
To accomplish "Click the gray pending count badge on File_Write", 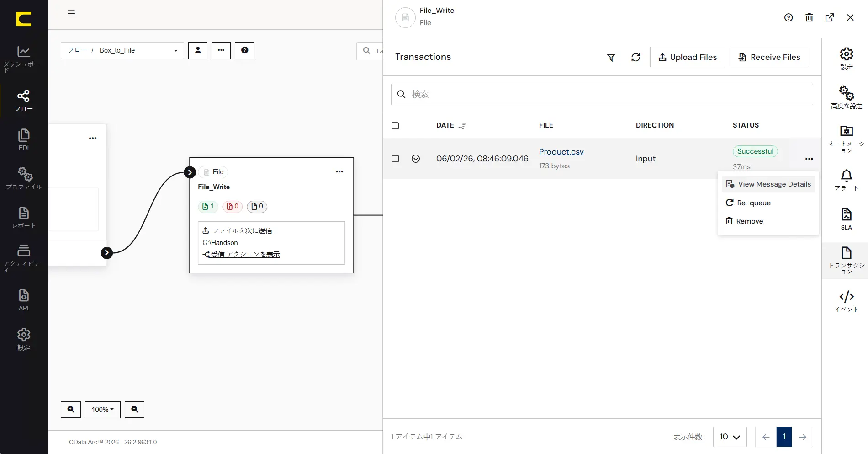I will click(x=257, y=207).
